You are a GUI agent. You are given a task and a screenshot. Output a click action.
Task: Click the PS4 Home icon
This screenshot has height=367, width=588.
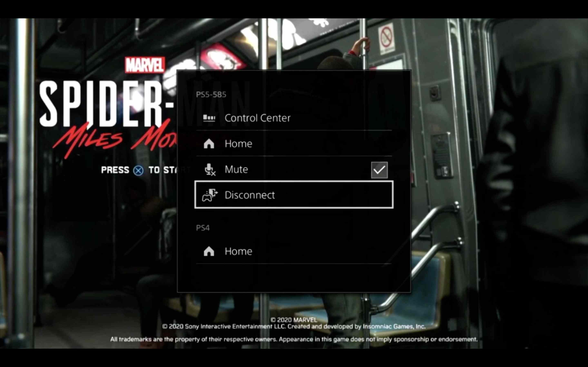[x=208, y=251]
